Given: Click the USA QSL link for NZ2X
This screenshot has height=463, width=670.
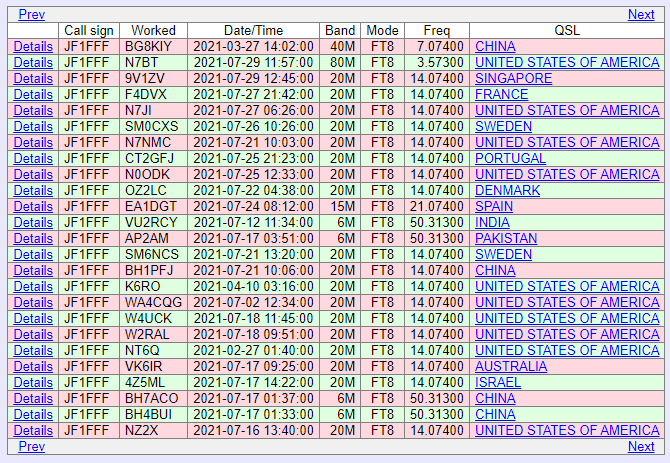Looking at the screenshot, I should click(567, 431).
